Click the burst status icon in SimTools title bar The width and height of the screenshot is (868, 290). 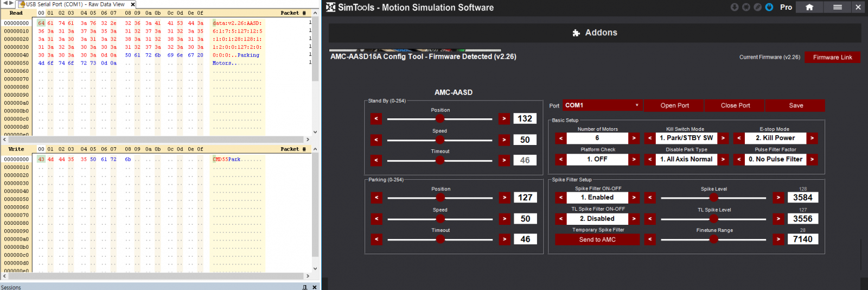point(746,7)
